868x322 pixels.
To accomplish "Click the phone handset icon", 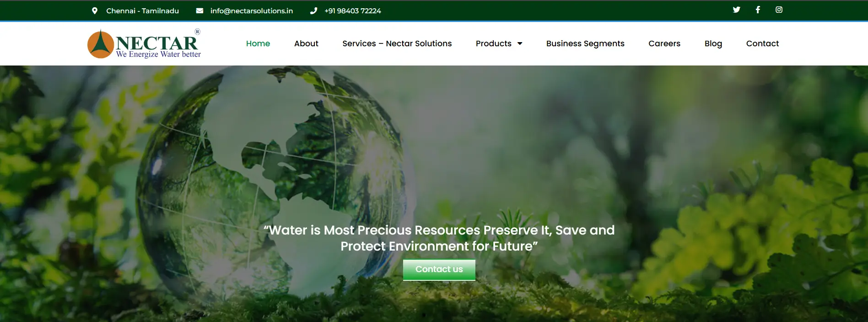I will point(313,11).
